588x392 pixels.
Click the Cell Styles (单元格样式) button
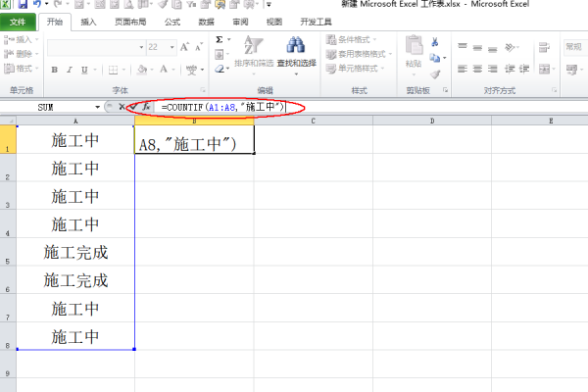pos(355,69)
